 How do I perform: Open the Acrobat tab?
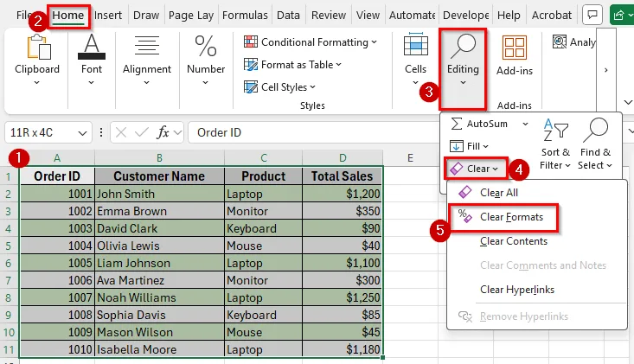point(552,15)
